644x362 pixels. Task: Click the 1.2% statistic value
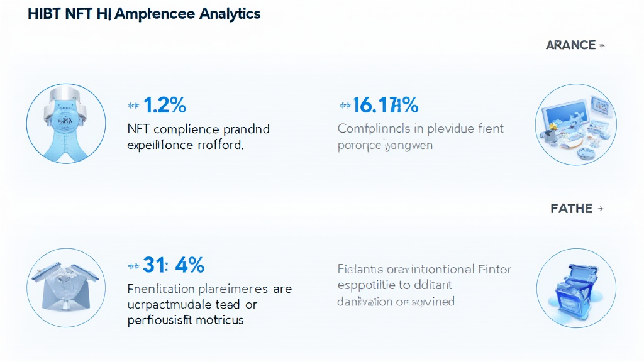point(165,105)
